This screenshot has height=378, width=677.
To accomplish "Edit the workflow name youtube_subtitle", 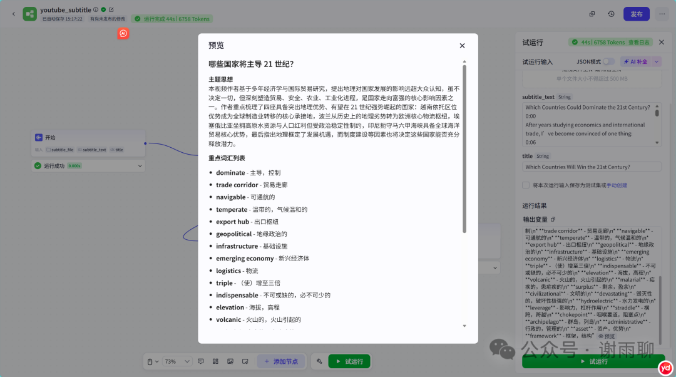I will pyautogui.click(x=111, y=10).
